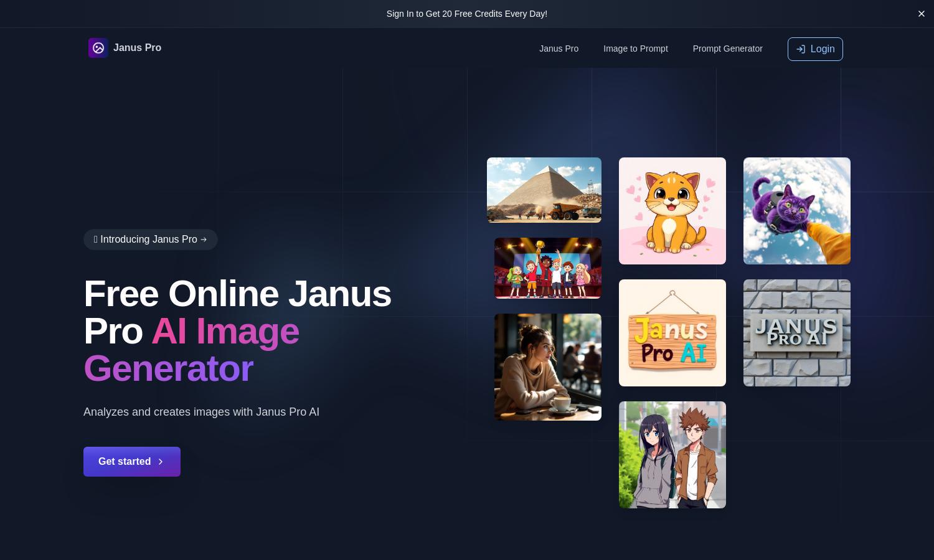Screen dimensions: 934x560
Task: Open the stone wall JANUS PRO AI image
Action: (797, 333)
